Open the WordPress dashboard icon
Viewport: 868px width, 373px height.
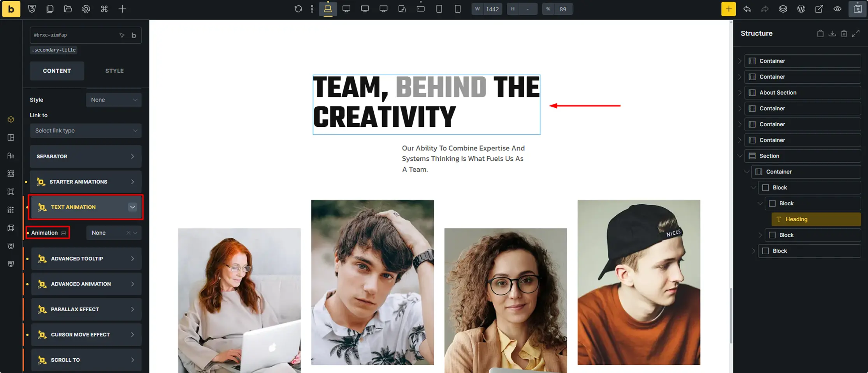801,9
